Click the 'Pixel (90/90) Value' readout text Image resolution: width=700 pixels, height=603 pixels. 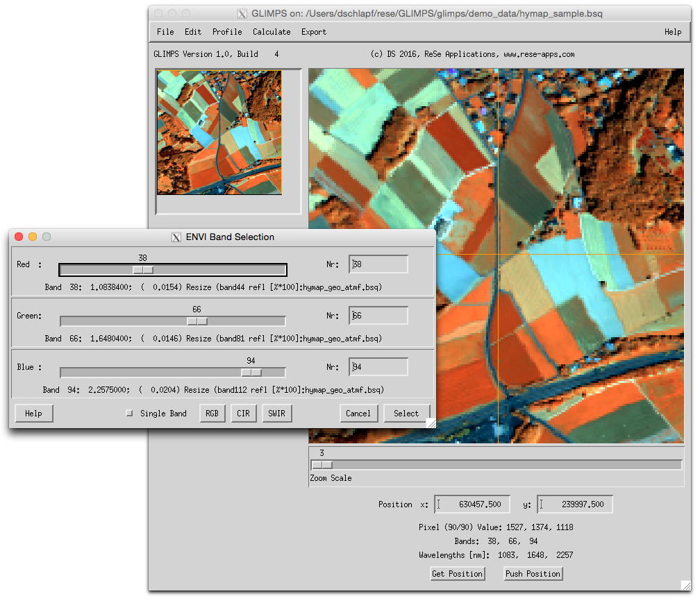(x=496, y=527)
